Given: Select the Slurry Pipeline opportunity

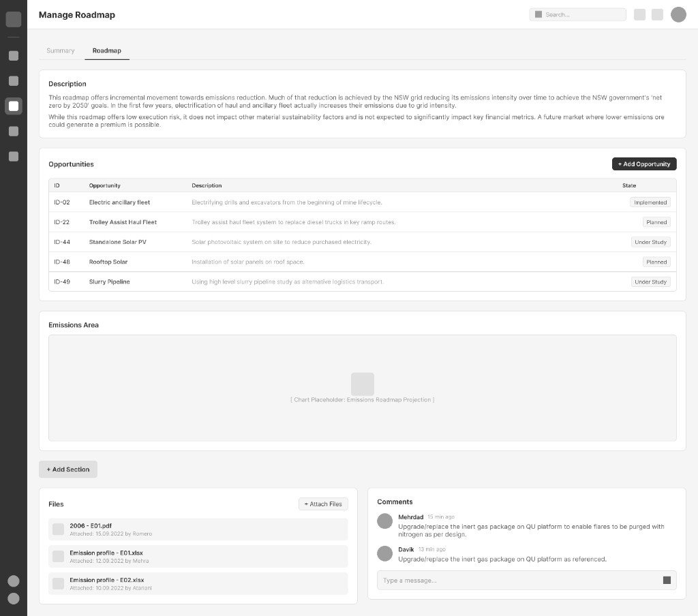Looking at the screenshot, I should tap(110, 281).
